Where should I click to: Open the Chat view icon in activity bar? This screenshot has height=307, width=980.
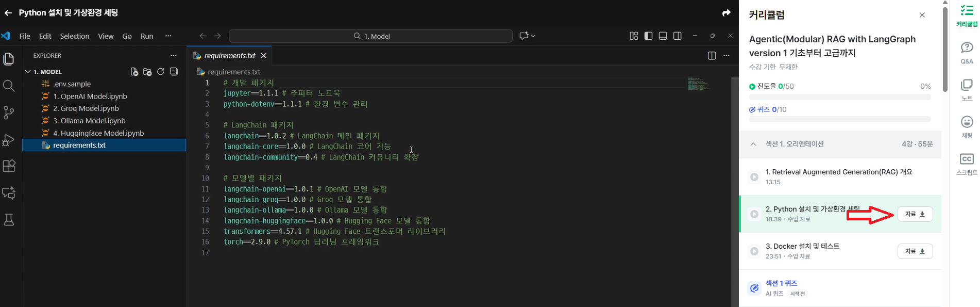(x=9, y=193)
